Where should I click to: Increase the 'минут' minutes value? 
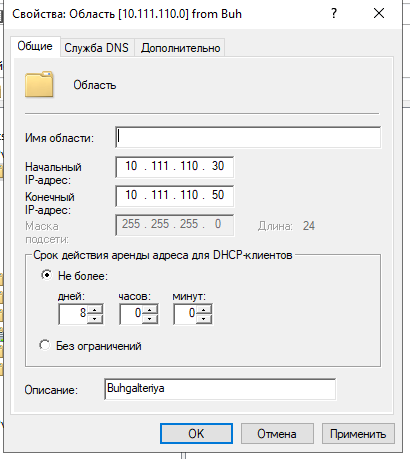[x=203, y=309]
